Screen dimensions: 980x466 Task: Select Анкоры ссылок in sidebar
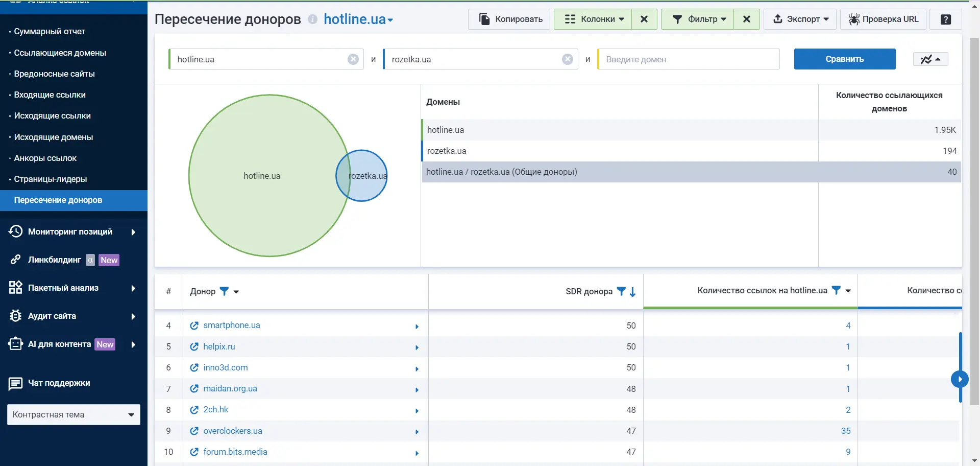pyautogui.click(x=45, y=158)
